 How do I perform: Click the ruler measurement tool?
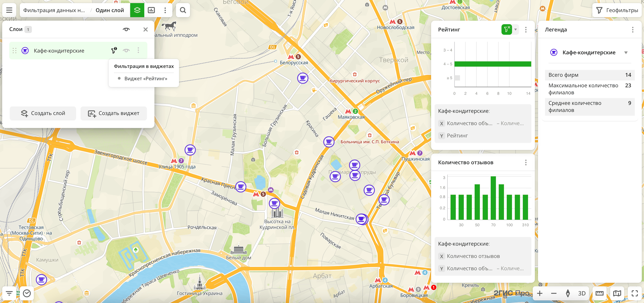(599, 293)
